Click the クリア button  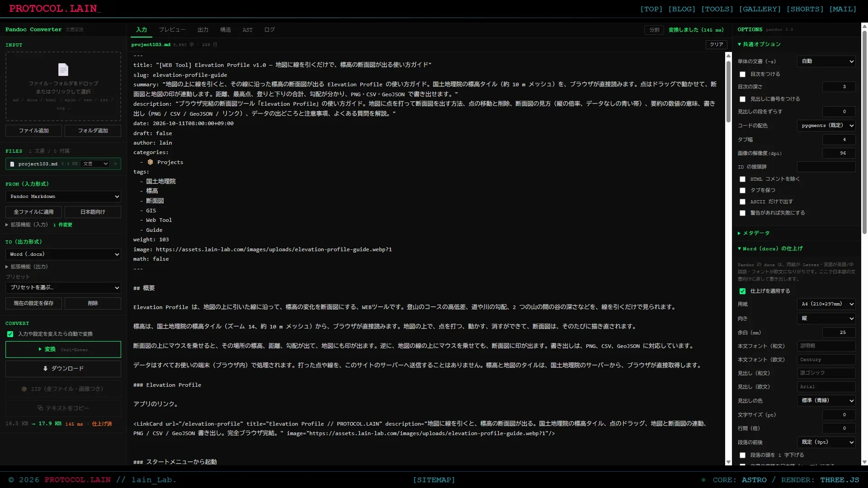click(717, 45)
